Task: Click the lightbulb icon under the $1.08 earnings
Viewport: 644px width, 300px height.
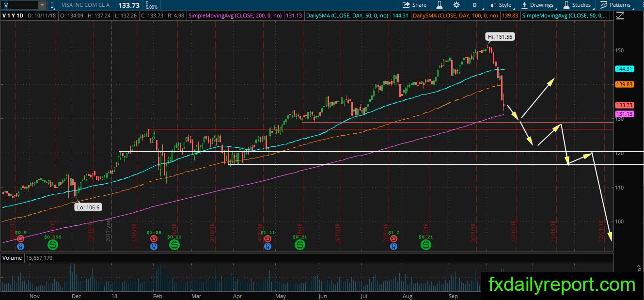Action: tap(154, 246)
